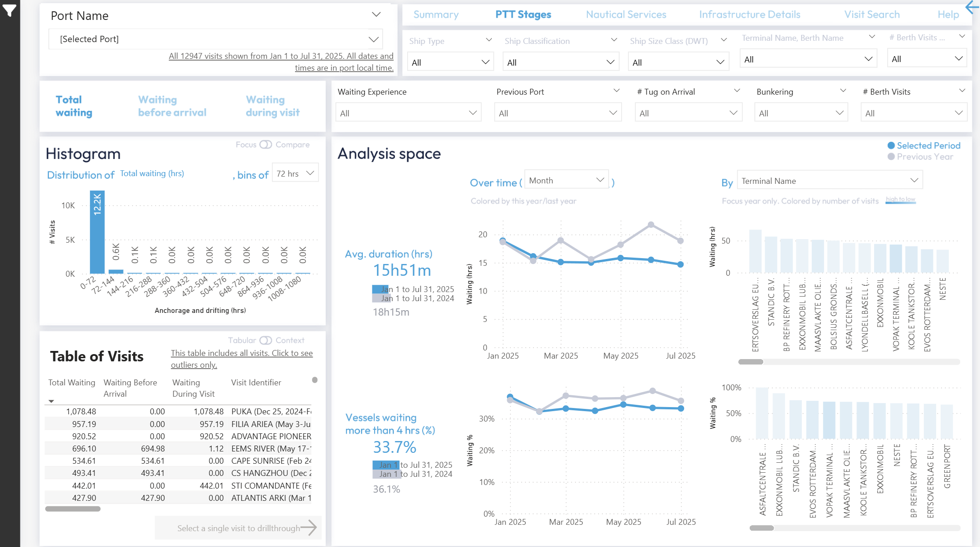Select Waiting during visit button

click(x=272, y=106)
